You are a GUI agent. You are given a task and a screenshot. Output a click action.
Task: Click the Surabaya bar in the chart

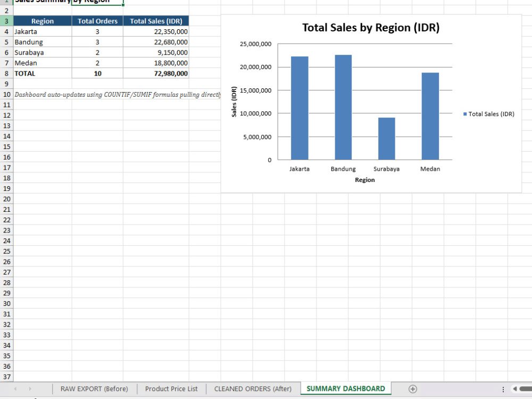tap(386, 139)
